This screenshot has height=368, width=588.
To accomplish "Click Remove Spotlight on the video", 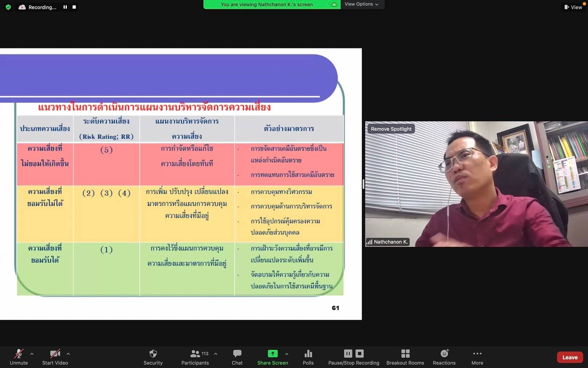I will click(x=391, y=129).
